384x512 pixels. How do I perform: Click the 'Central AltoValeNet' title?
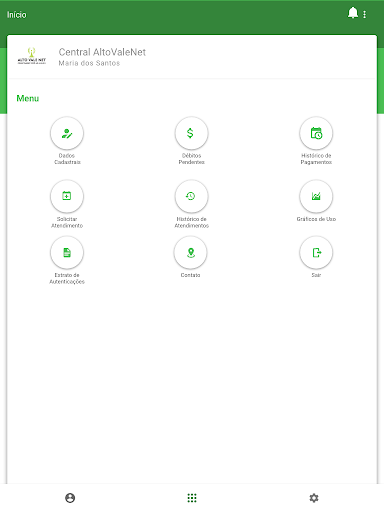[x=102, y=52]
